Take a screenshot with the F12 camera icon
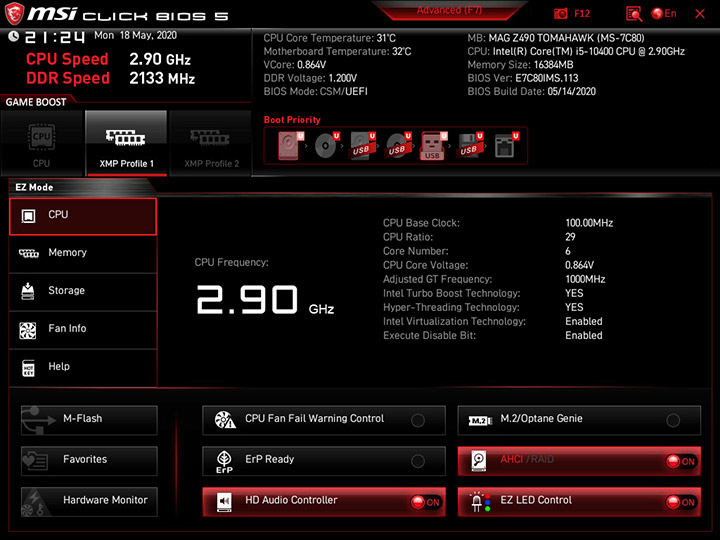 click(560, 14)
